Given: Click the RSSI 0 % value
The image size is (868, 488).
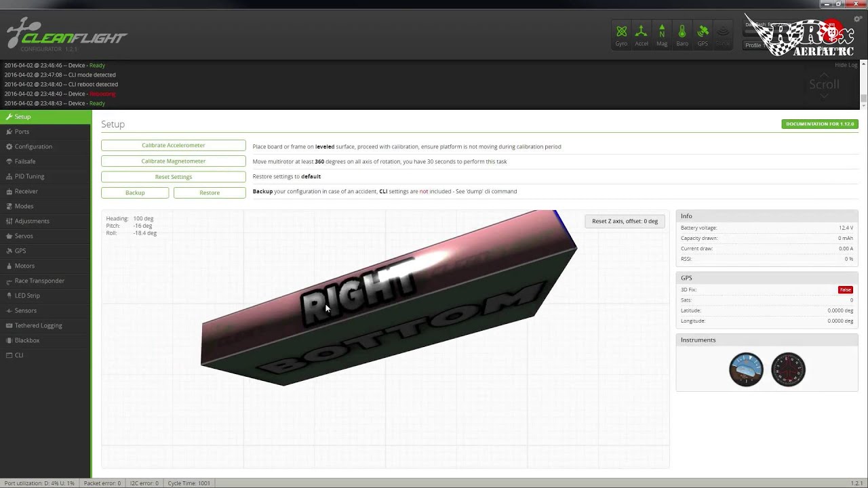Looking at the screenshot, I should 849,259.
